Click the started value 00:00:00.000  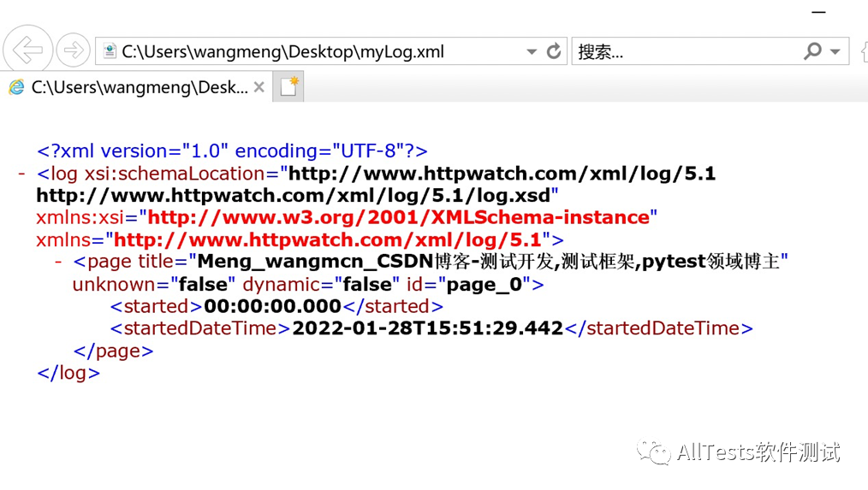coord(272,306)
